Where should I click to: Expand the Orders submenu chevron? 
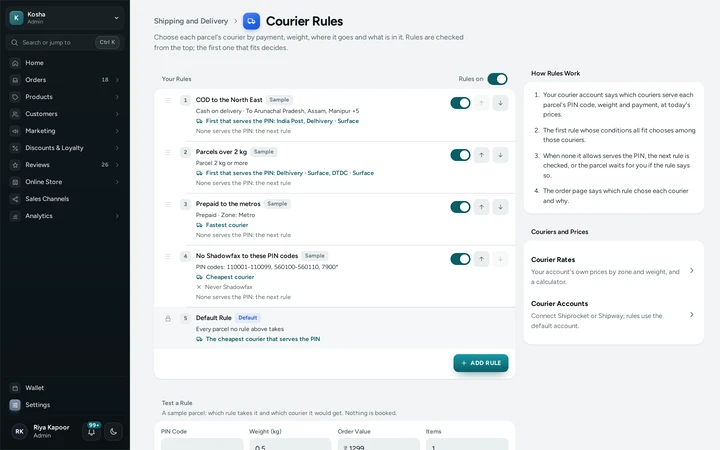click(x=117, y=80)
